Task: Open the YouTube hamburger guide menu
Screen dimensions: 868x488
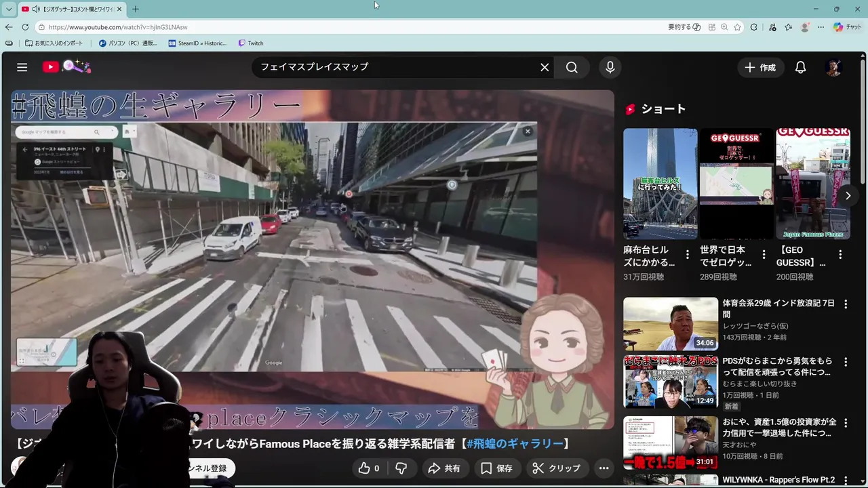Action: pos(22,67)
